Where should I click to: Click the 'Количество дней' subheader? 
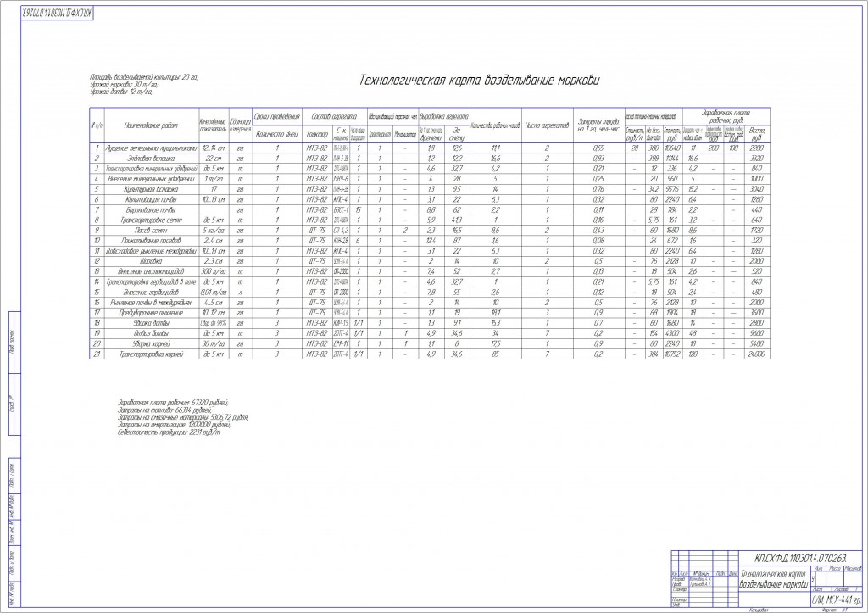click(277, 134)
